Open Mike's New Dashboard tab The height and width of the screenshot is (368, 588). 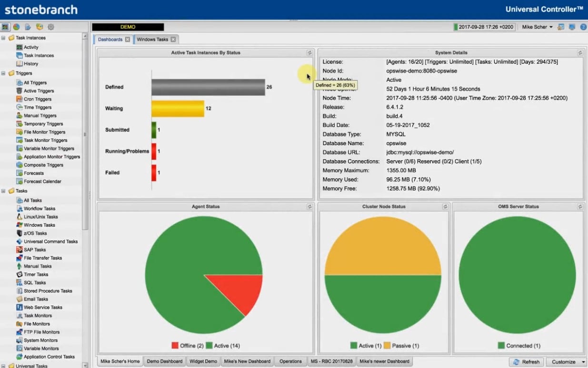(247, 361)
